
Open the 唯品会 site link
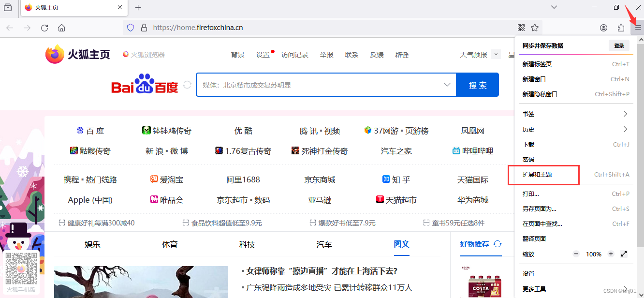167,200
